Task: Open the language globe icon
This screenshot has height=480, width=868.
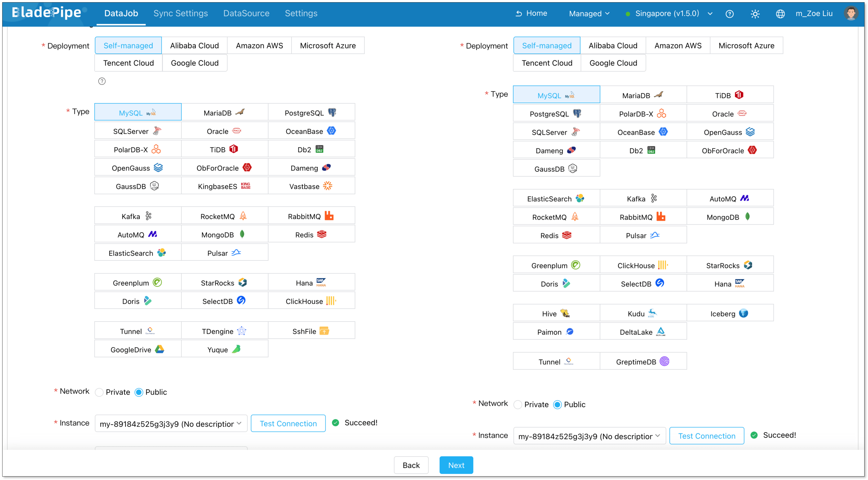Action: 780,14
